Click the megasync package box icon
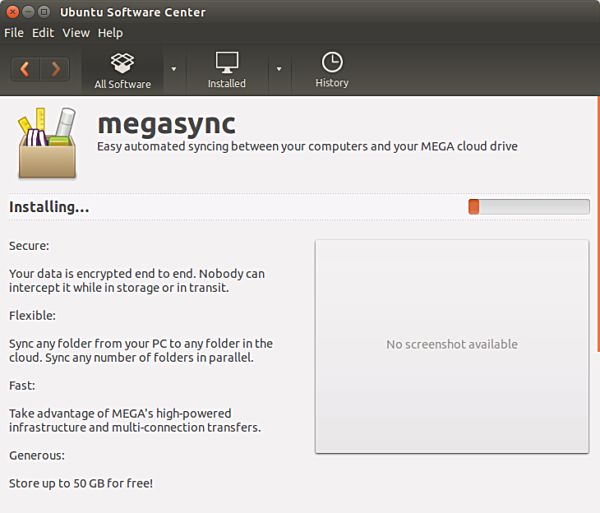The height and width of the screenshot is (513, 600). (x=47, y=143)
